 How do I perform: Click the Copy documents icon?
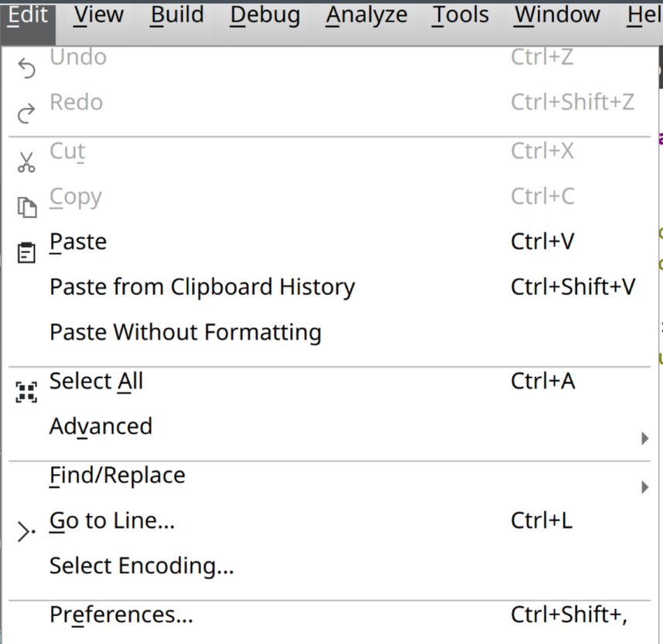click(x=27, y=207)
